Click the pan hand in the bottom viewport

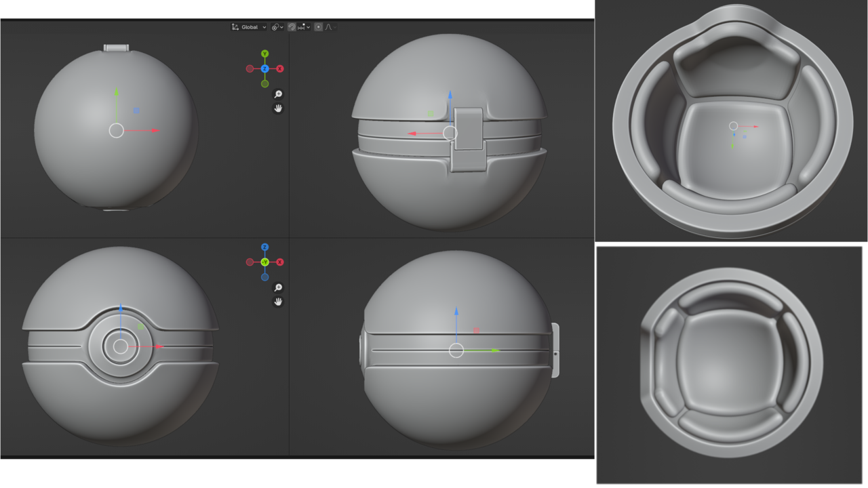tap(277, 301)
